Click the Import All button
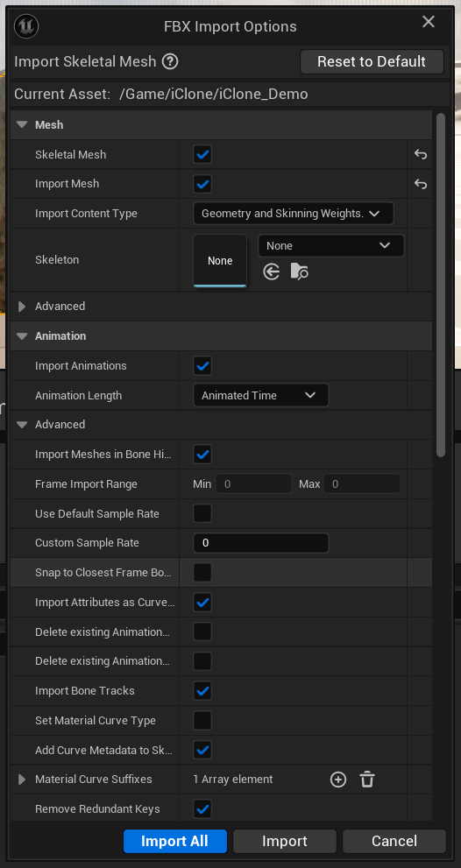This screenshot has height=868, width=461. point(175,841)
